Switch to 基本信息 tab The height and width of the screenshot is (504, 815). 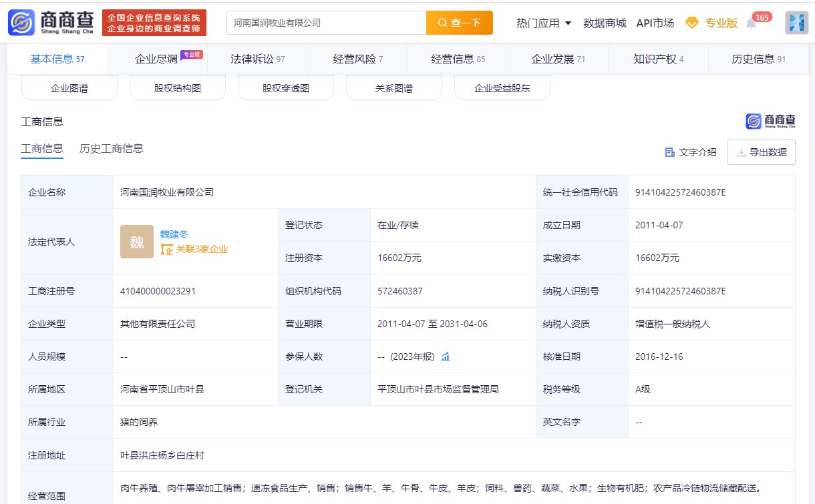[57, 59]
